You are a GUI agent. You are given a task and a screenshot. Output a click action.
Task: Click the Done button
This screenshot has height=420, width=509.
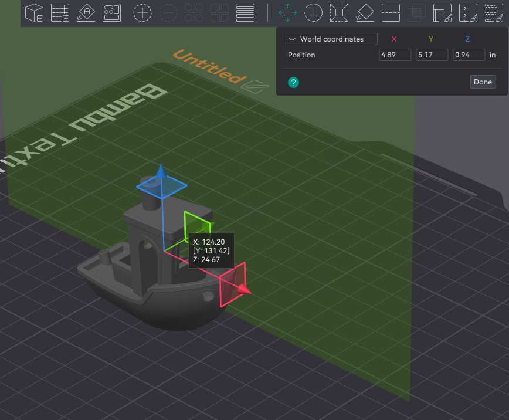point(483,82)
